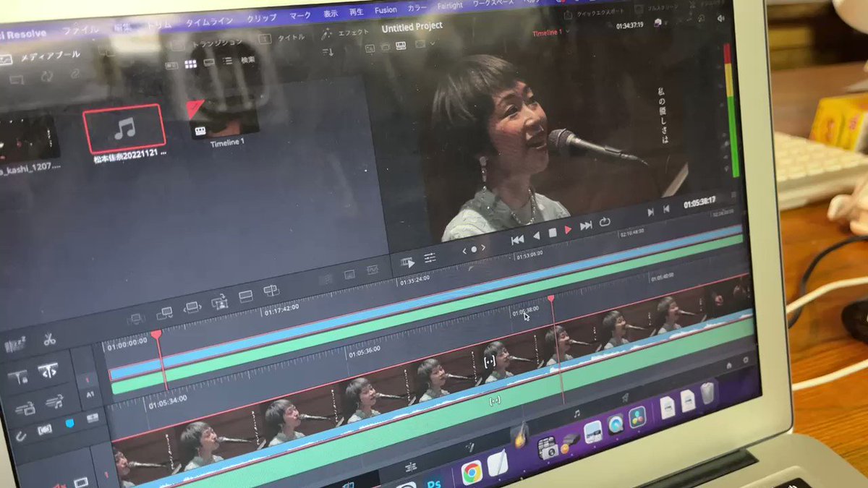Image resolution: width=868 pixels, height=488 pixels.
Task: Select thumbnail grid view in media pool
Action: tap(190, 64)
